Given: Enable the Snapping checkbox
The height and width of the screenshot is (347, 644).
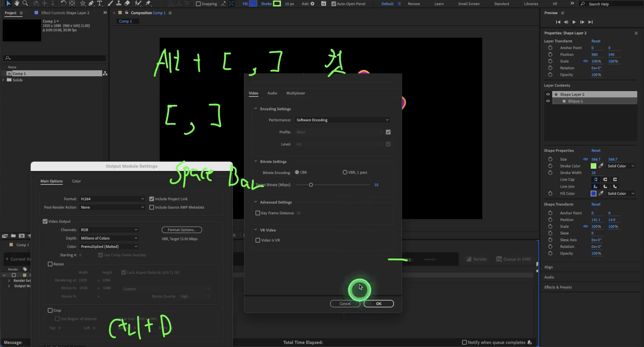Looking at the screenshot, I should [198, 4].
